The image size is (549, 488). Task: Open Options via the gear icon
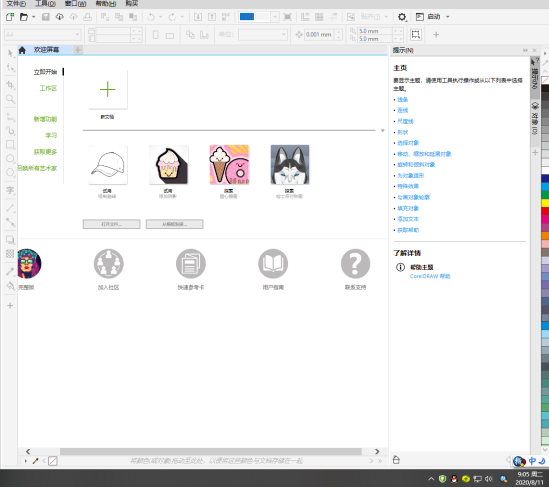click(402, 17)
